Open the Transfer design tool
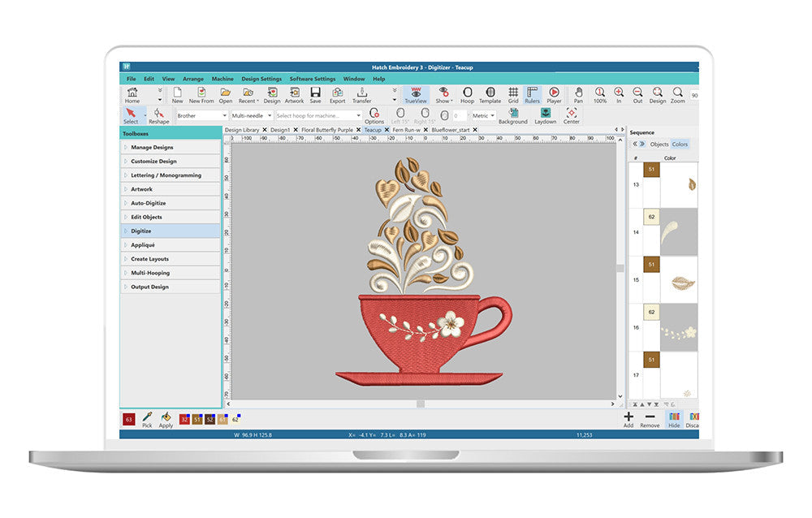812x518 pixels. coord(361,95)
